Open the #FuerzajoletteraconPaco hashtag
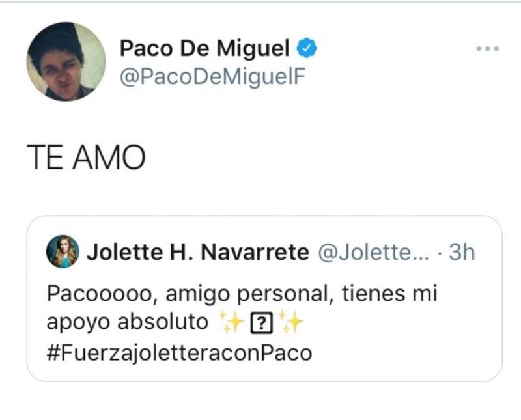 [x=180, y=353]
